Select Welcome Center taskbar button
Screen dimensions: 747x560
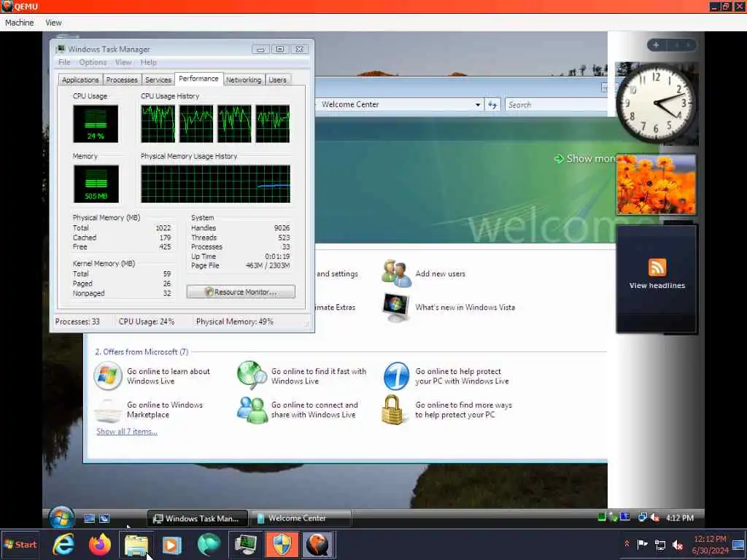coord(300,518)
